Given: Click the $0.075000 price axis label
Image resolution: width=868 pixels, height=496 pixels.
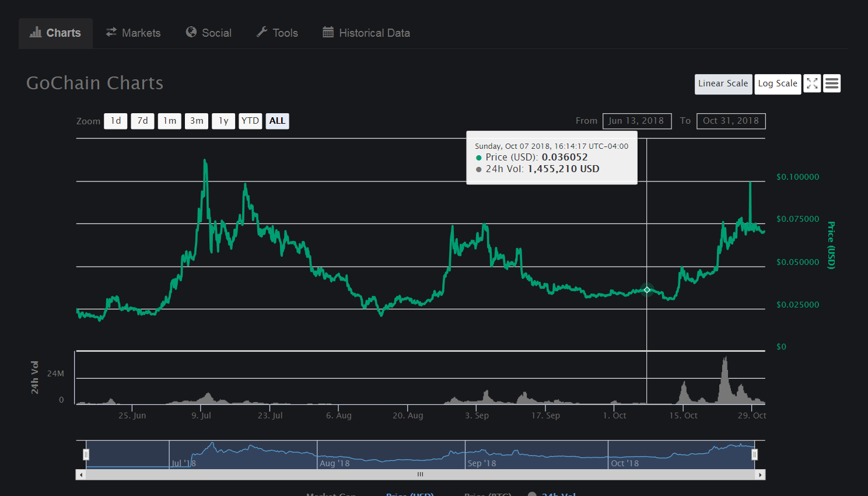Looking at the screenshot, I should pos(797,219).
